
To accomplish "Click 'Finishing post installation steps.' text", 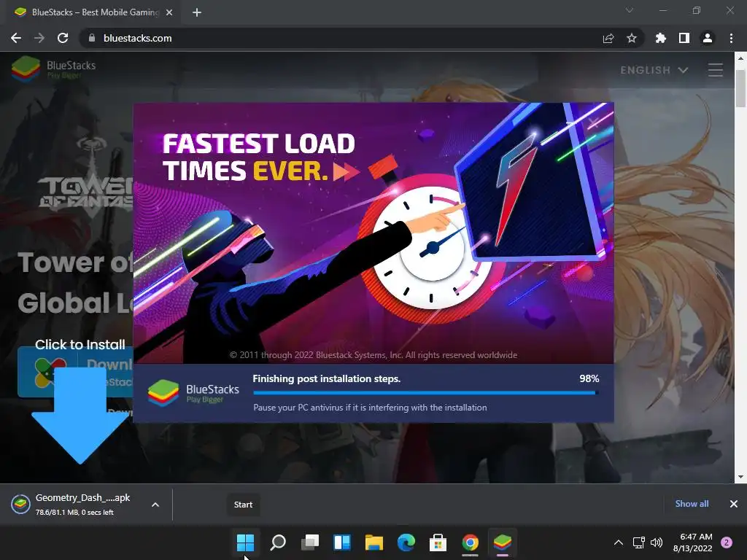I will click(x=326, y=378).
